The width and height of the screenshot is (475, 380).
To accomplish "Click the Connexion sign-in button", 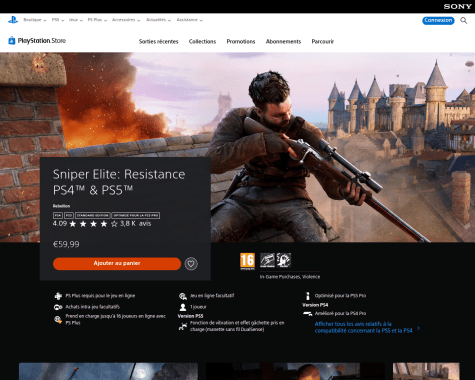I will pos(438,20).
